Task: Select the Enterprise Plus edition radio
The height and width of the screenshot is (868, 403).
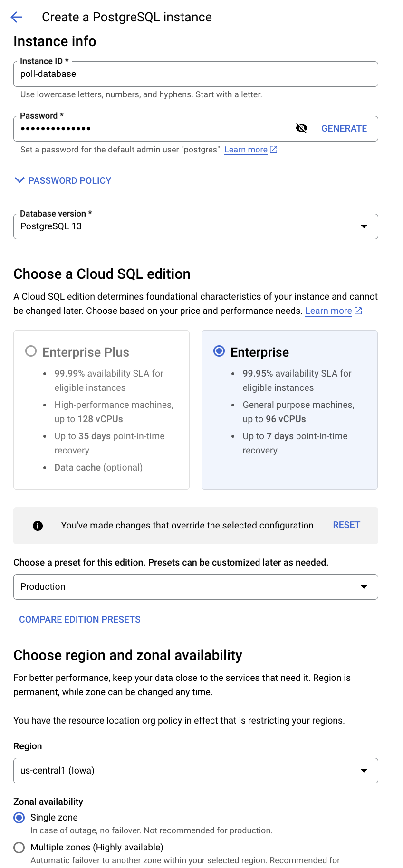Action: (31, 351)
